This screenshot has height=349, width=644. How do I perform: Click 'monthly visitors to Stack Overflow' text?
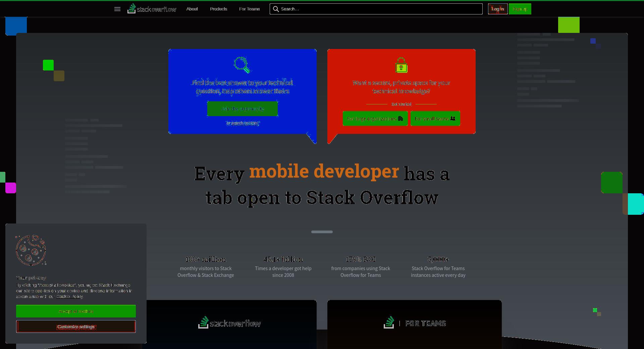tap(206, 272)
